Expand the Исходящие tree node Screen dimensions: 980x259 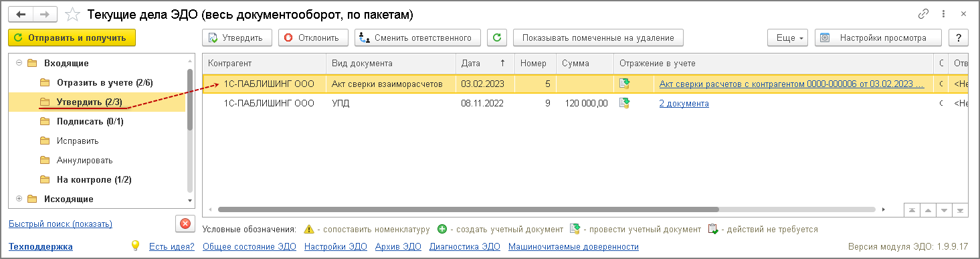point(18,199)
